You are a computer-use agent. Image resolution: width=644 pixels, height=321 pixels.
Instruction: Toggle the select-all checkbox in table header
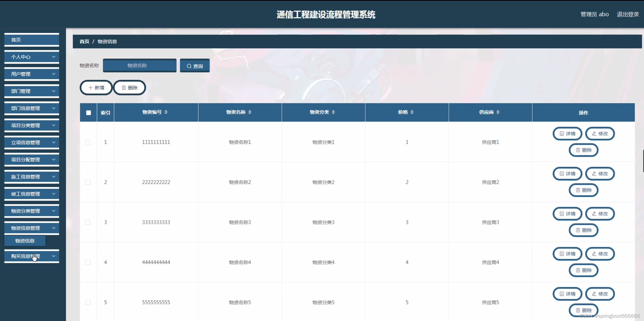(88, 113)
